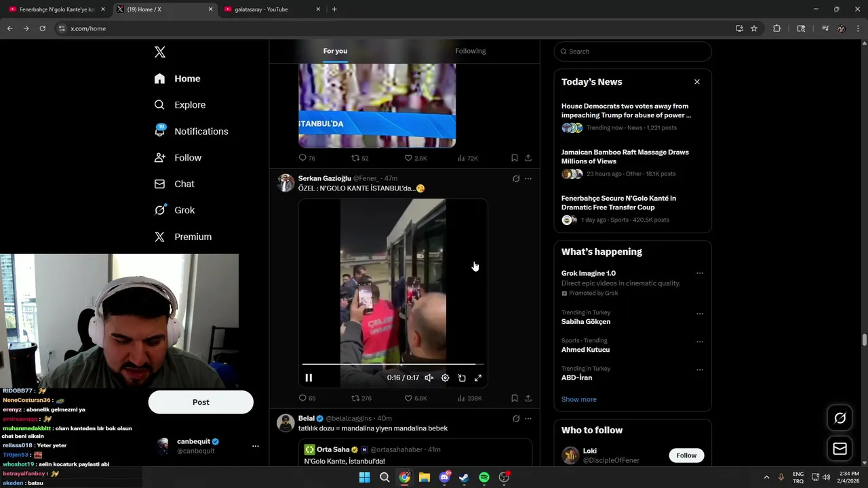Bookmark the post with 72K views
The height and width of the screenshot is (488, 868).
(514, 158)
